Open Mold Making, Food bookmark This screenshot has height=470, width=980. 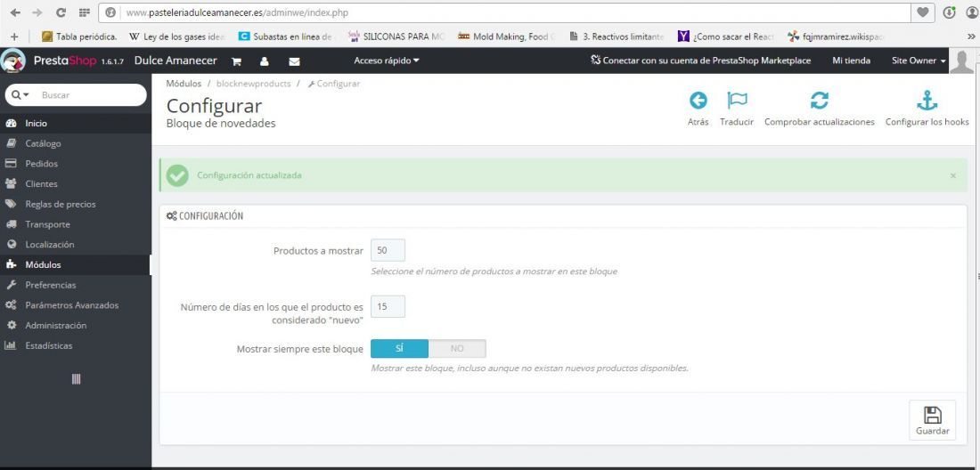pos(506,36)
